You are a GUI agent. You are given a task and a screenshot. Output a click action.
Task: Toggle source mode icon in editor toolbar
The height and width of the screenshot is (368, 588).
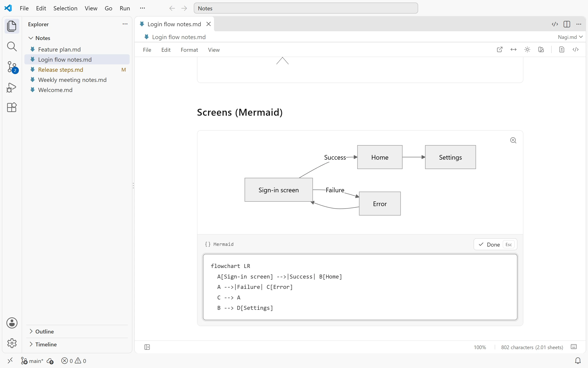pyautogui.click(x=576, y=50)
